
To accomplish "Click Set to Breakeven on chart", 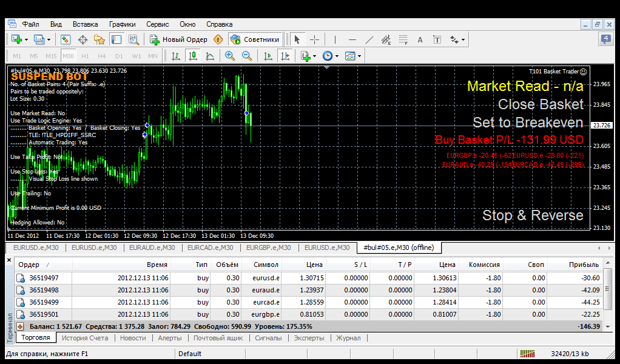I will 528,123.
